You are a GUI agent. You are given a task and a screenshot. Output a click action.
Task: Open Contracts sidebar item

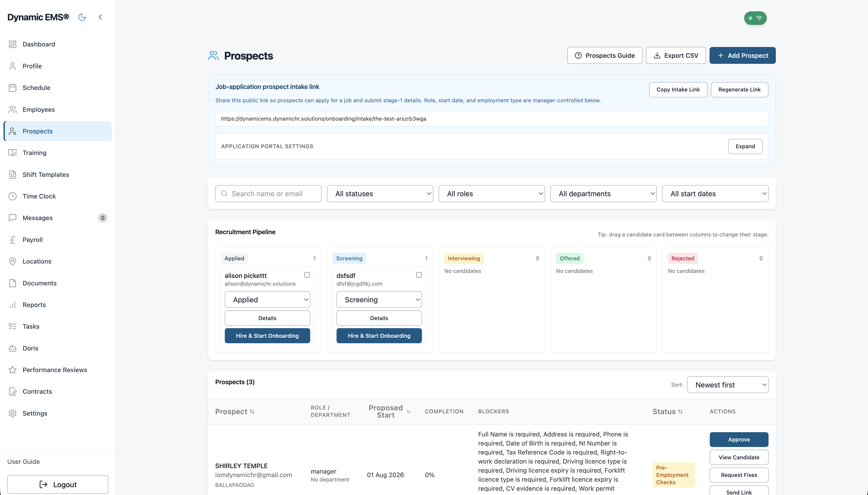pos(58,392)
